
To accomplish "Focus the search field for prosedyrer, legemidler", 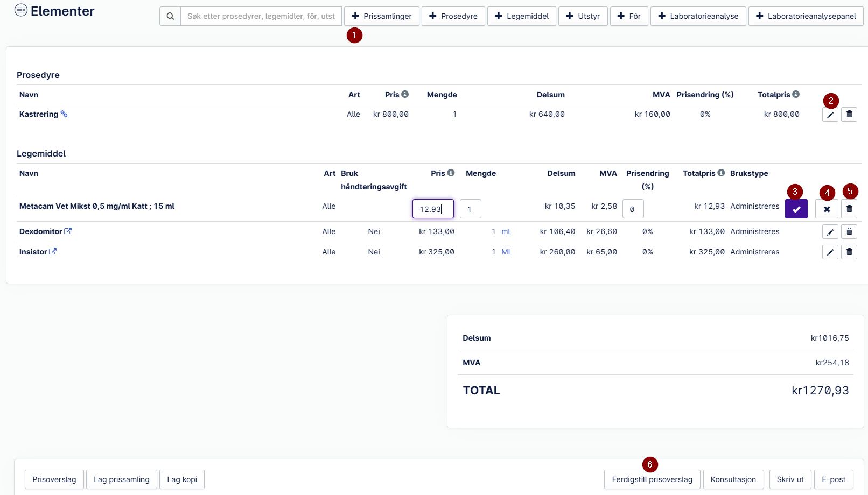I will pos(261,16).
